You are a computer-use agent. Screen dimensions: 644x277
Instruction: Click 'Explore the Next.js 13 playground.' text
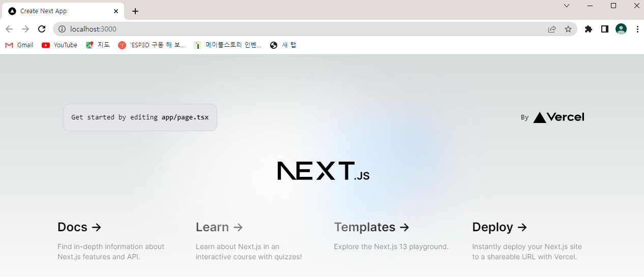point(391,247)
